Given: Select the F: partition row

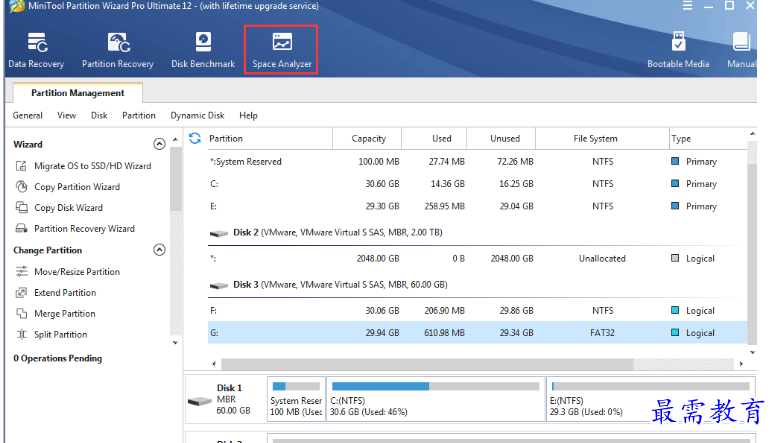Looking at the screenshot, I should pyautogui.click(x=477, y=311).
